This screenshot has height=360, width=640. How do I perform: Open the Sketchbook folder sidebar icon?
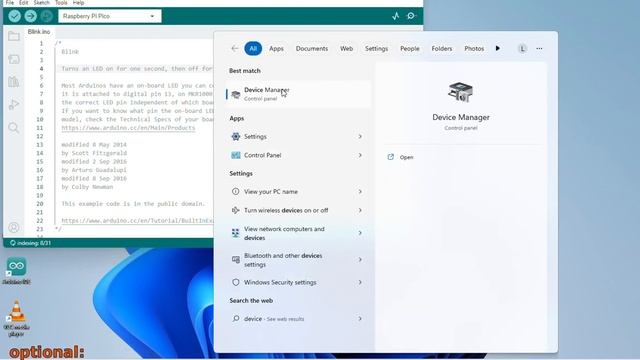[14, 36]
